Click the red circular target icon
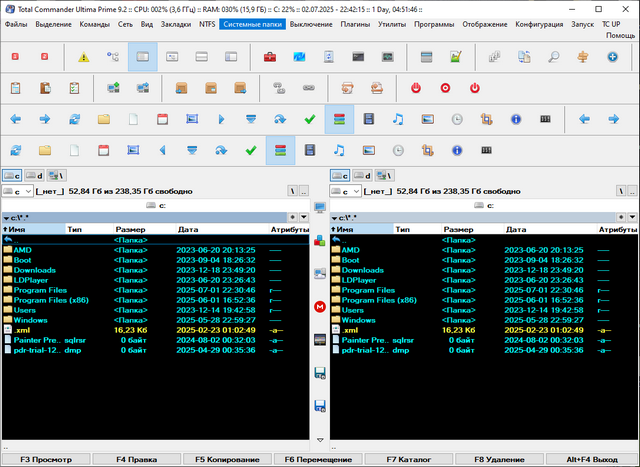Image resolution: width=640 pixels, height=467 pixels. tap(445, 88)
